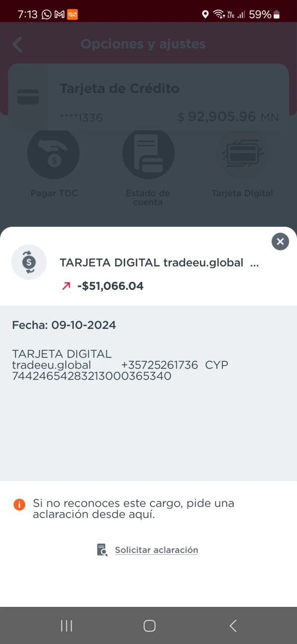Go back from Opciones y ajustes

pyautogui.click(x=18, y=45)
